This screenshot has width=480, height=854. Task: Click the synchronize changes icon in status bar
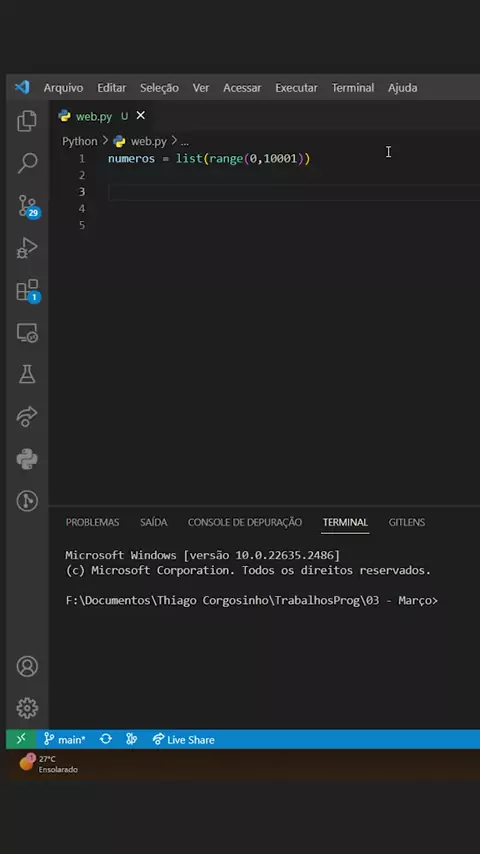(x=106, y=739)
